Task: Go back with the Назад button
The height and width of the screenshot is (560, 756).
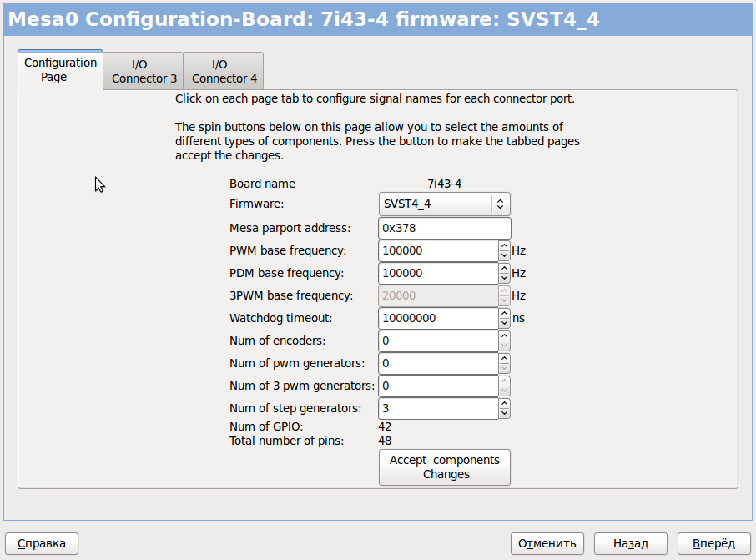Action: [630, 543]
